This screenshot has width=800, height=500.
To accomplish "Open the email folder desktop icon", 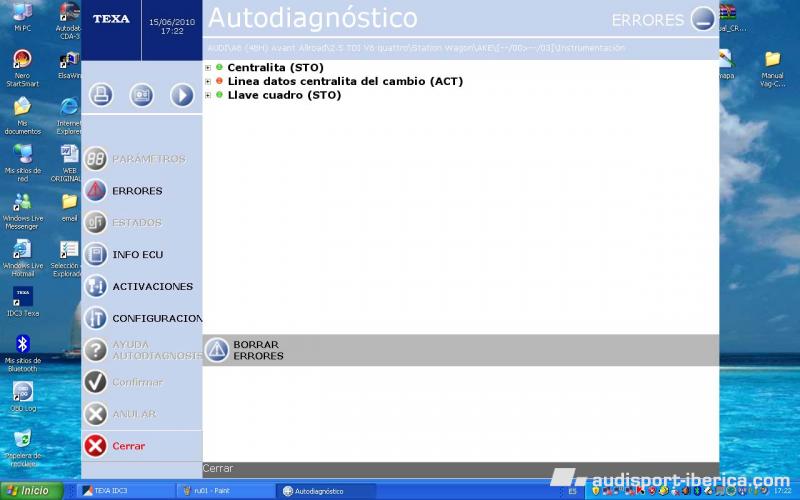I will coord(69,208).
